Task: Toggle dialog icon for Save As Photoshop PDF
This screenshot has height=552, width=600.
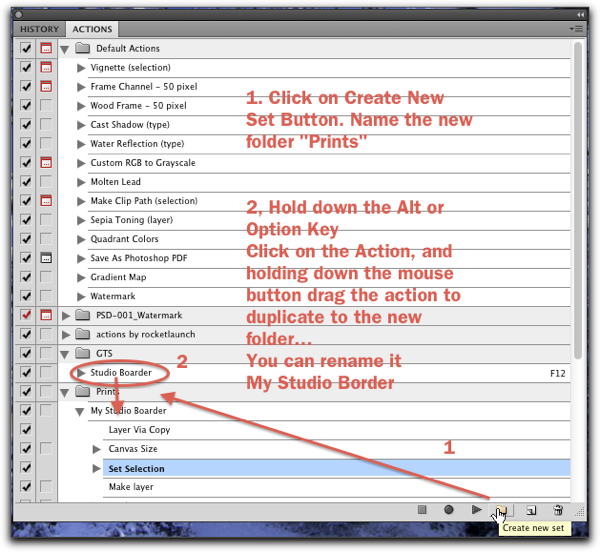Action: pyautogui.click(x=46, y=258)
